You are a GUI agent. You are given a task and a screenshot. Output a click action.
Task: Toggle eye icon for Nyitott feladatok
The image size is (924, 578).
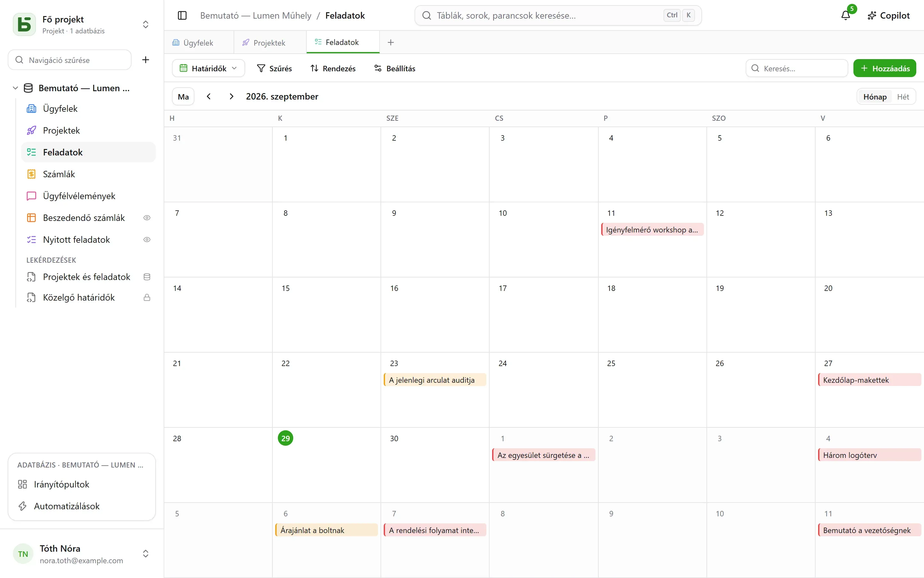147,239
